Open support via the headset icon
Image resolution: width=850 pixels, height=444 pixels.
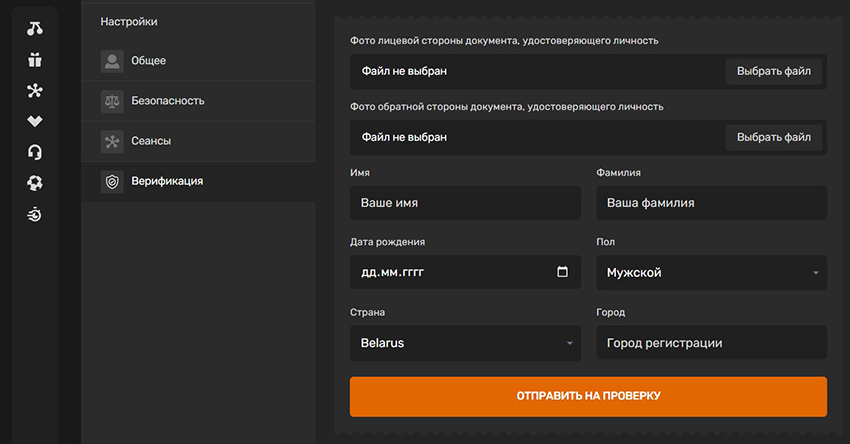[35, 152]
